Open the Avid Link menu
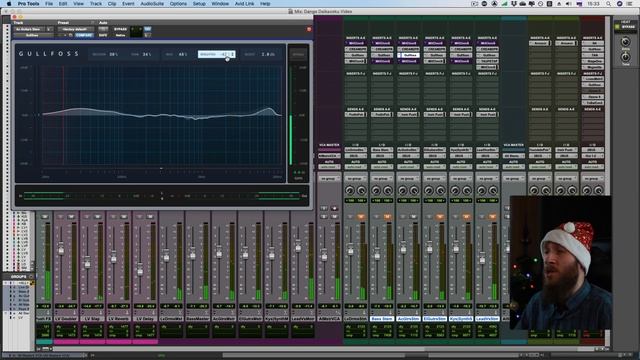This screenshot has width=640, height=360. [244, 4]
